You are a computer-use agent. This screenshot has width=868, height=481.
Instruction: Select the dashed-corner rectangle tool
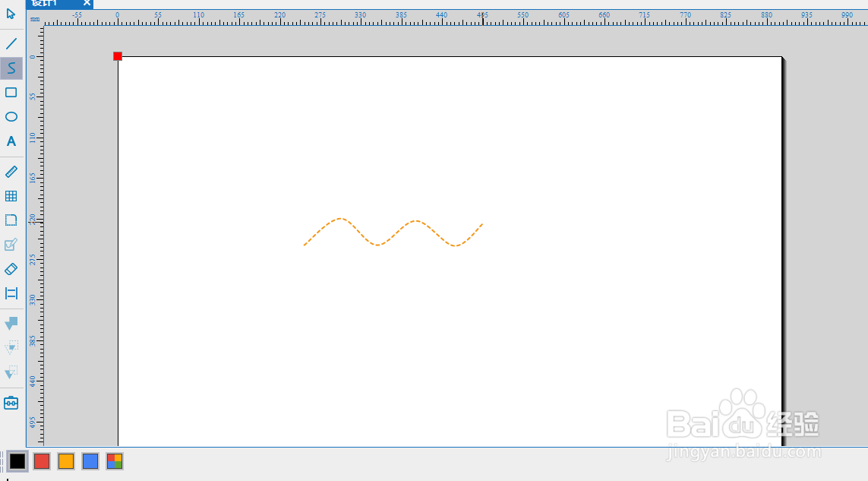tap(11, 220)
